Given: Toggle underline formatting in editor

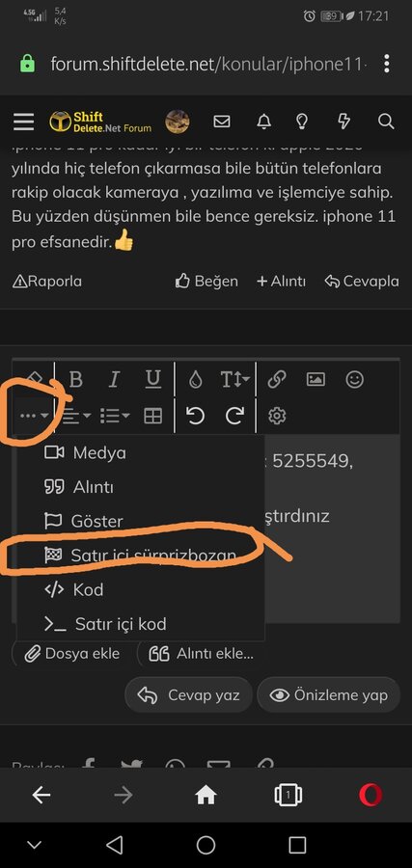Looking at the screenshot, I should pyautogui.click(x=152, y=380).
